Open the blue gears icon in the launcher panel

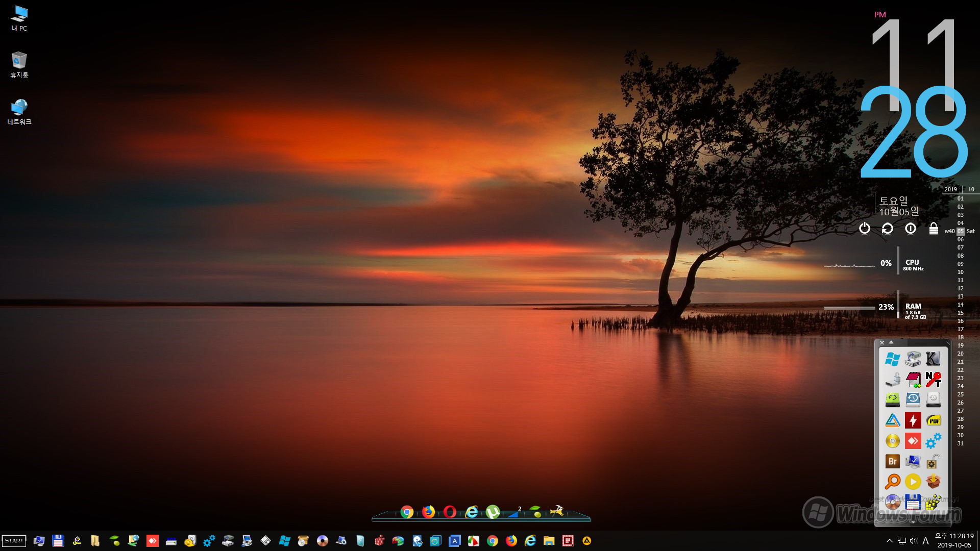pos(933,440)
